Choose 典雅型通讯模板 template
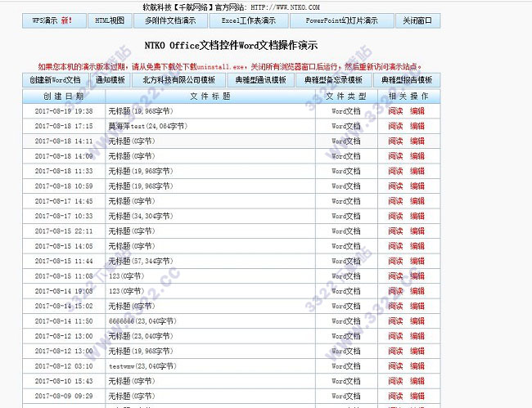 [260, 80]
